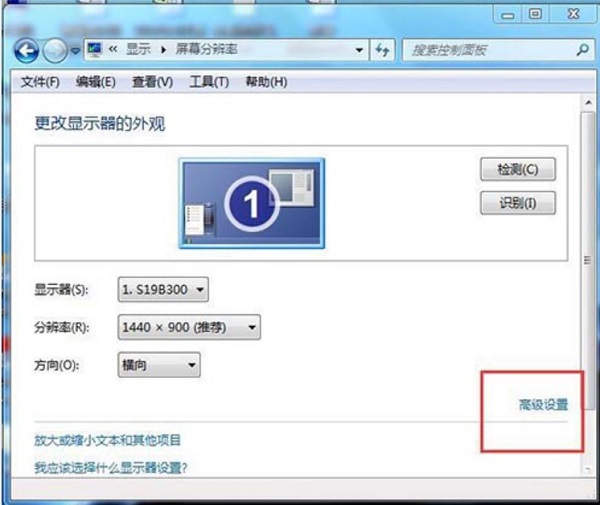Click the 显示器(S): label
Screen dimensions: 600x505
point(61,290)
